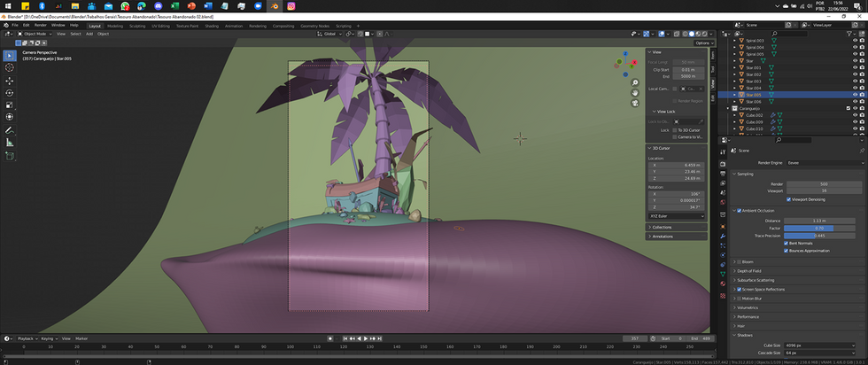Click the viewport Options button
The height and width of the screenshot is (365, 868).
[703, 43]
